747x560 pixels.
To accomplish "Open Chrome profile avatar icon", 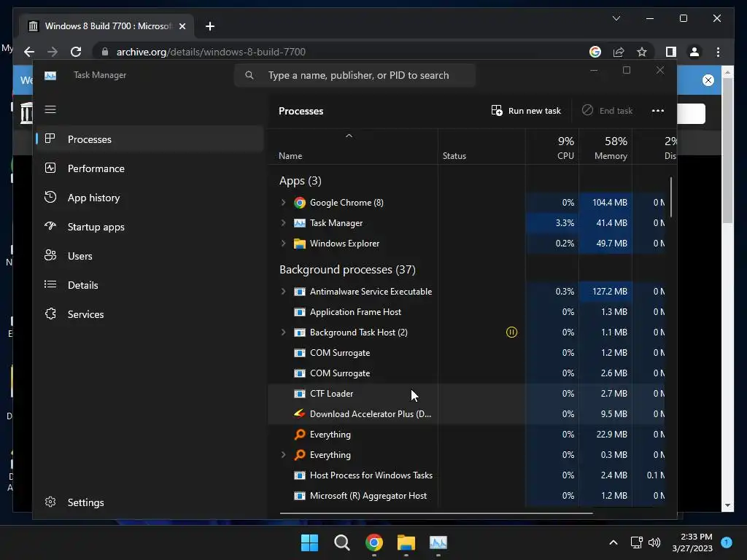I will (x=694, y=52).
